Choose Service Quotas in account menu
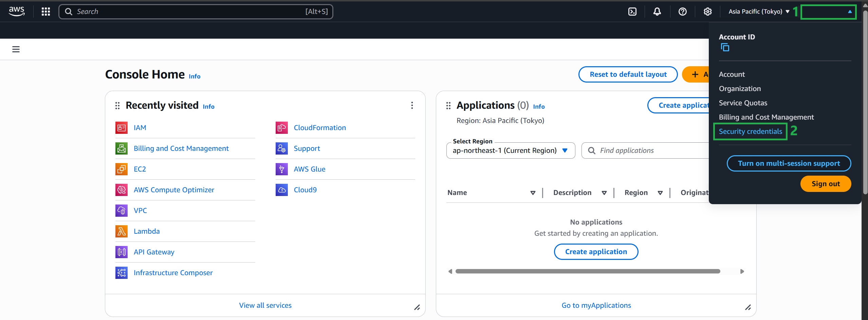868x320 pixels. pyautogui.click(x=743, y=103)
